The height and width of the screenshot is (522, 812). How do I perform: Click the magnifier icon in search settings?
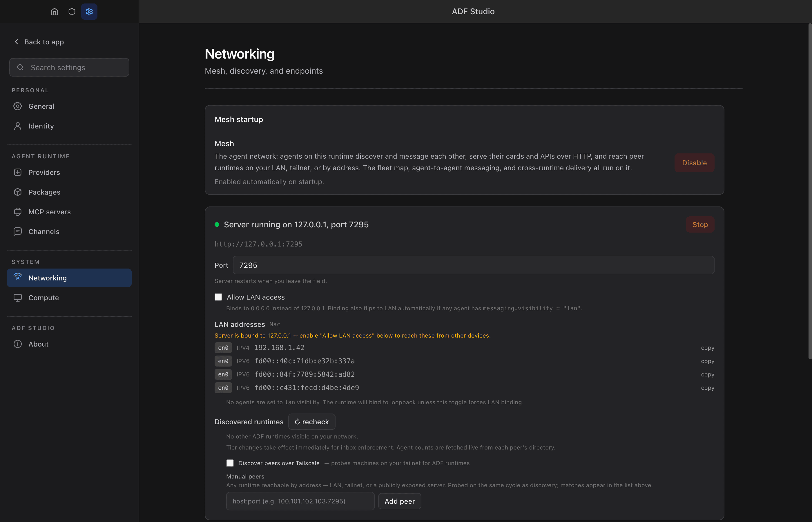(20, 68)
